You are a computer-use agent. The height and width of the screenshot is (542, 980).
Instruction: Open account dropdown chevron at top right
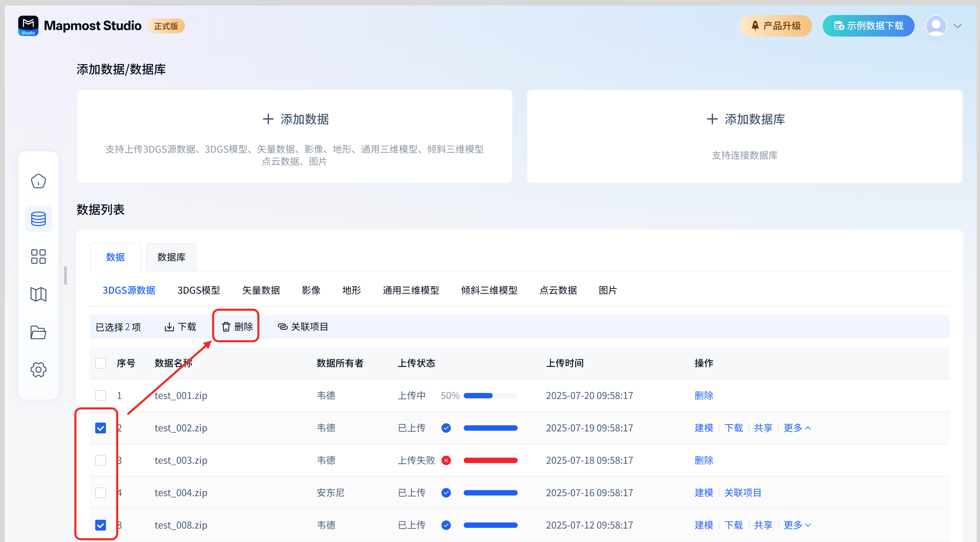(x=958, y=26)
